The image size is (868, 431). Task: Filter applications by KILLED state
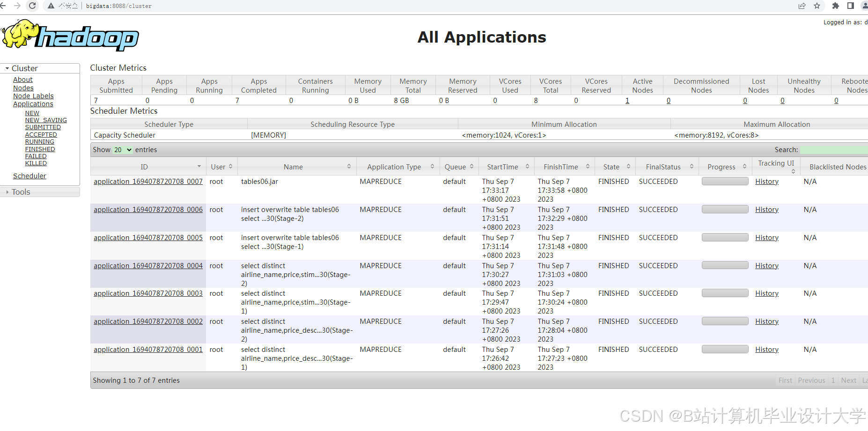(36, 163)
